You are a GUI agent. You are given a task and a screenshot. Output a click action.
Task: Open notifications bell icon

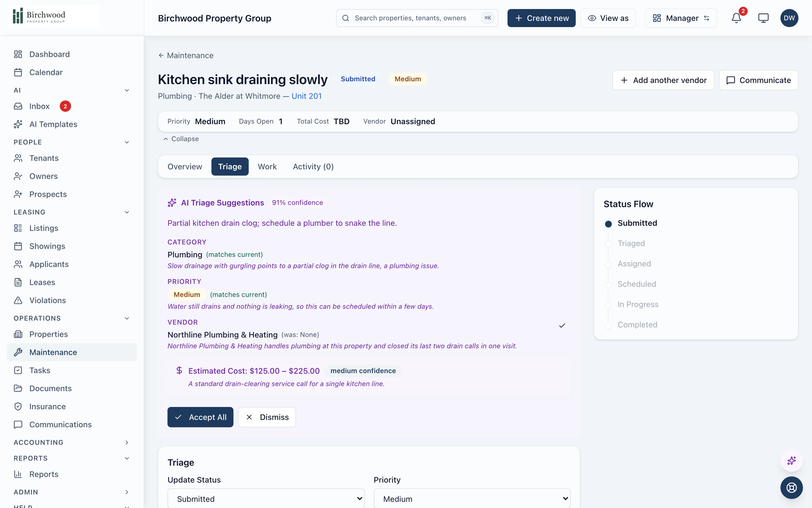[736, 18]
